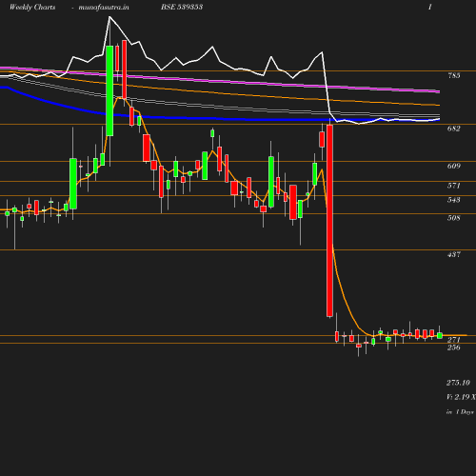This screenshot has width=476, height=476.
Task: Click the 271 price level label
Action: [454, 340]
